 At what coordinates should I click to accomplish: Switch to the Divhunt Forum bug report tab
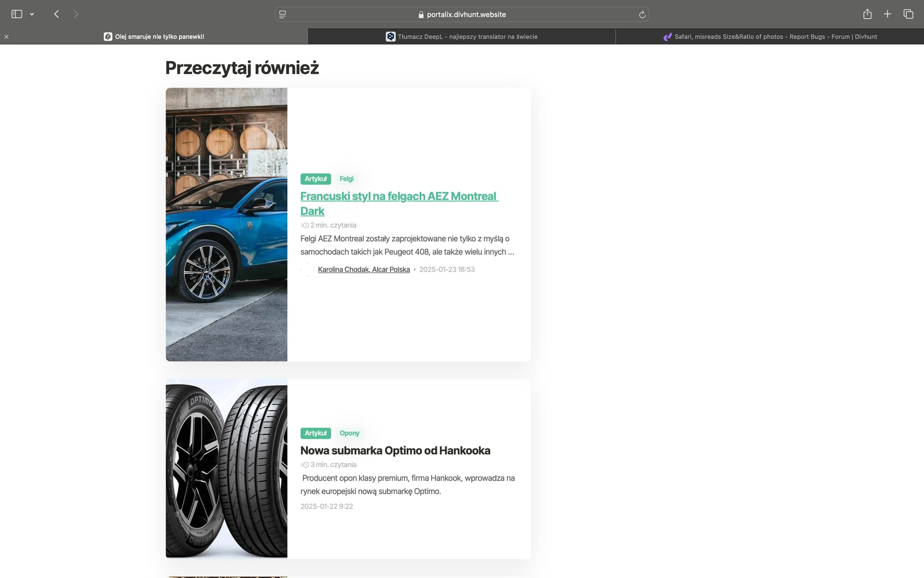tap(770, 37)
